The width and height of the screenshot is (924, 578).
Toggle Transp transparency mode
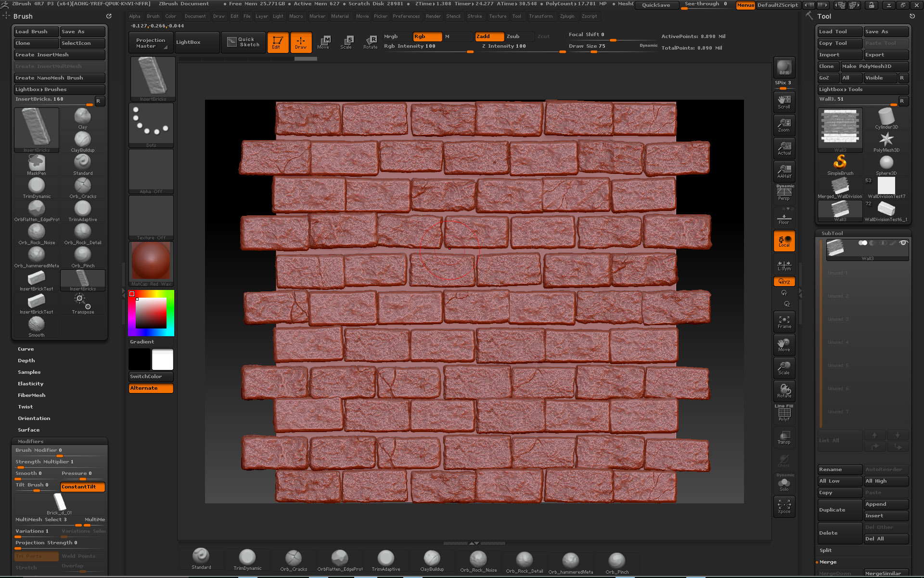[x=784, y=437]
